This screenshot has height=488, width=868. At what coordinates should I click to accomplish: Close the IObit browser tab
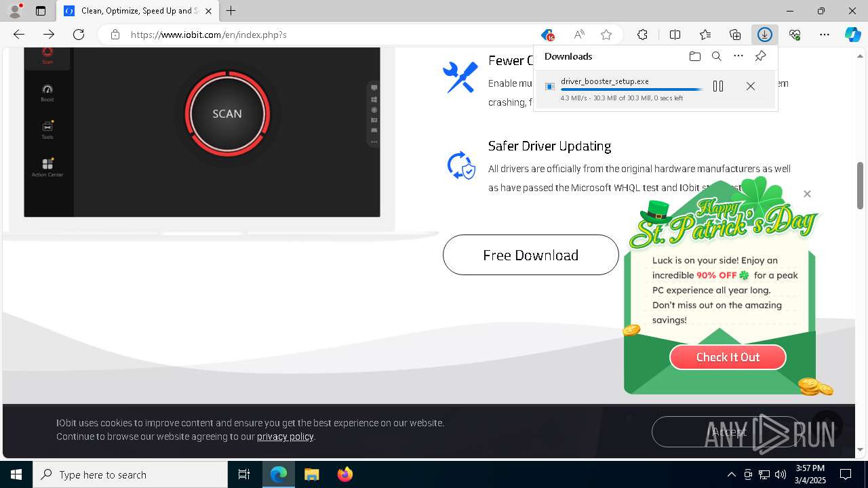208,11
